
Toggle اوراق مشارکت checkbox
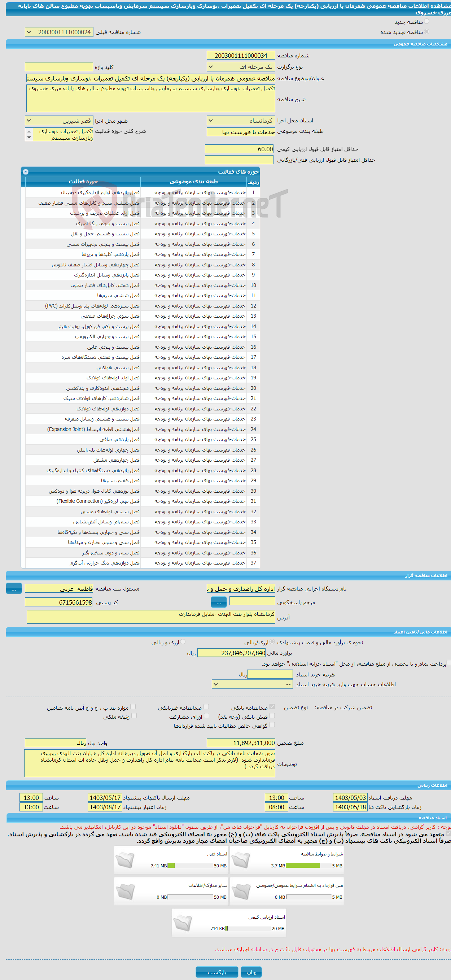pos(206,716)
